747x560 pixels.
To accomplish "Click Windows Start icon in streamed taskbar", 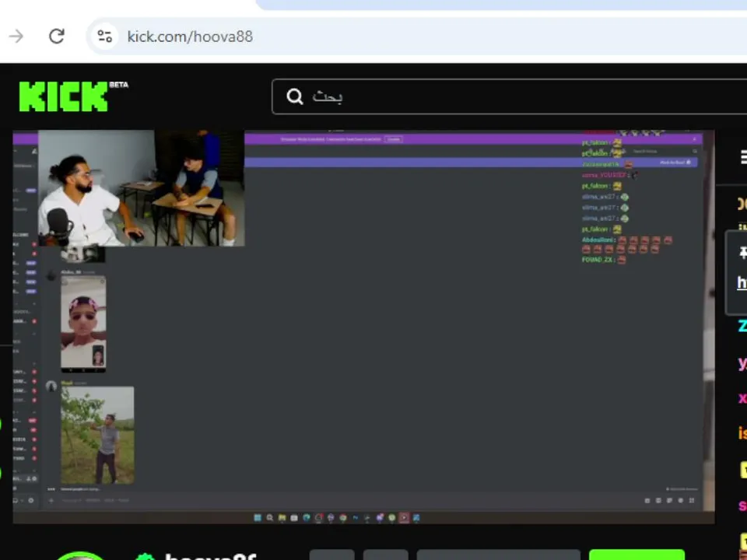I will (258, 518).
